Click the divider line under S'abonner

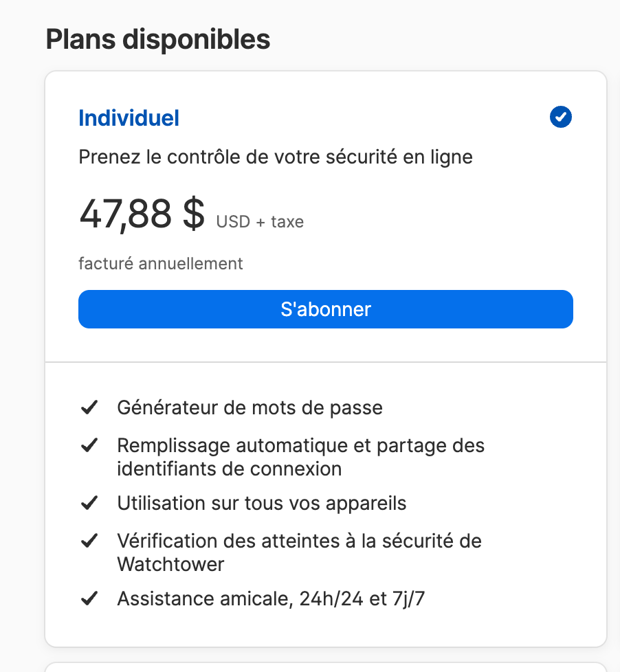coord(326,361)
